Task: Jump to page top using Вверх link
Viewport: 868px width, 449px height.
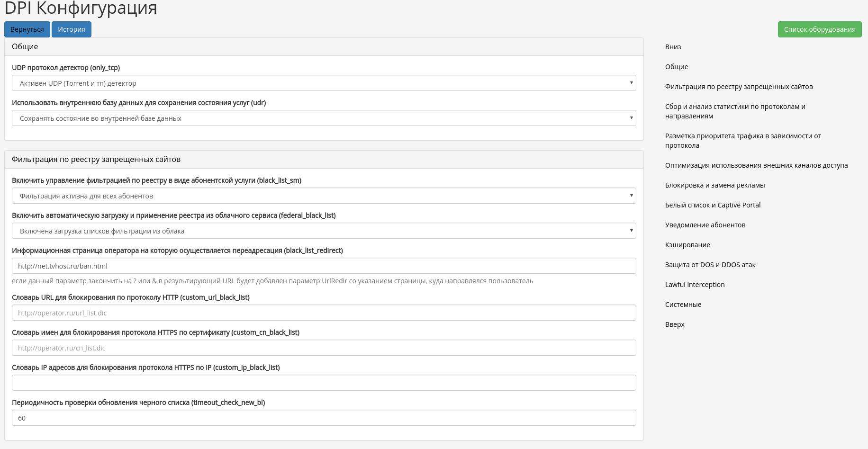Action: [x=674, y=324]
